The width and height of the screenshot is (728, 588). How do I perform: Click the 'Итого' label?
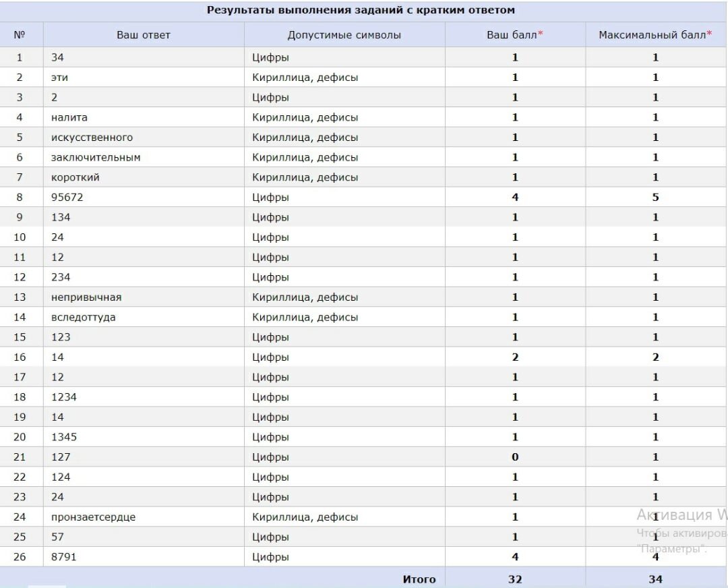pyautogui.click(x=419, y=579)
